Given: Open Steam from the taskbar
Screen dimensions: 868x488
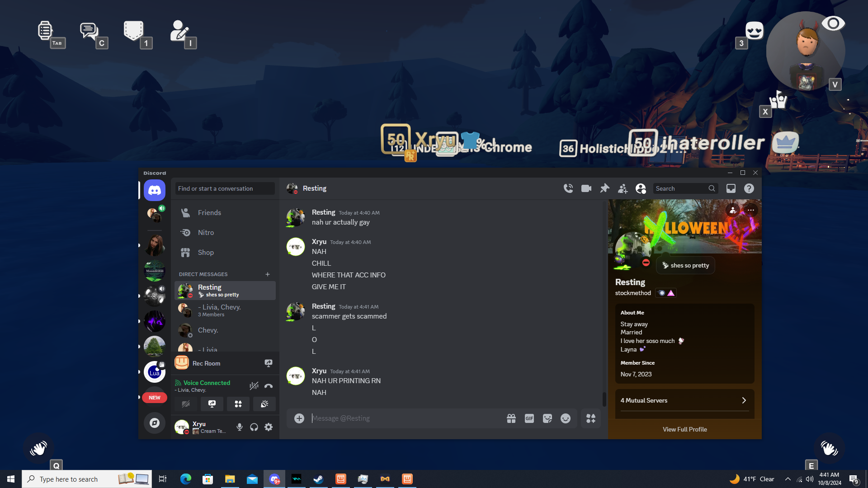Looking at the screenshot, I should coord(318,479).
